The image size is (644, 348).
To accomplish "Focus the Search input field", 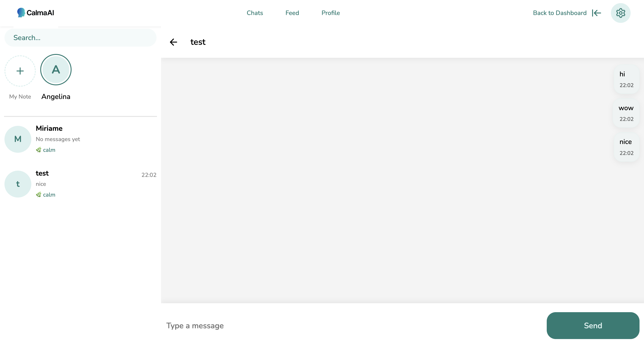I will click(80, 38).
